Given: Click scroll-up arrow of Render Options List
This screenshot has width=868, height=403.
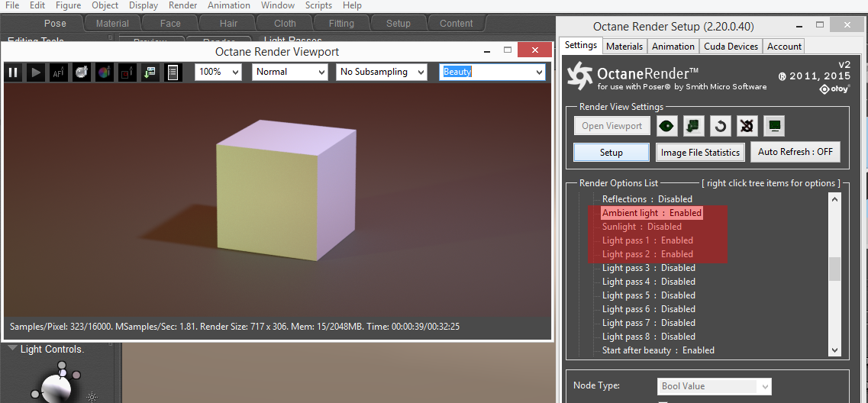Looking at the screenshot, I should (834, 198).
